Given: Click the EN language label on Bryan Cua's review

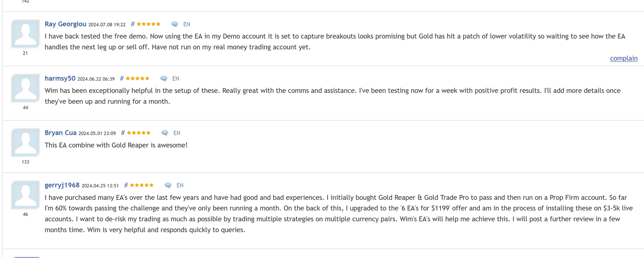Looking at the screenshot, I should 177,133.
